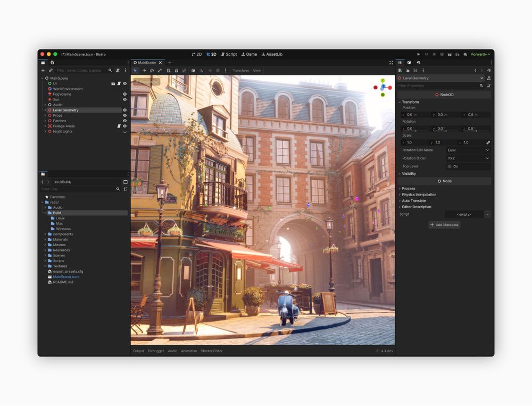This screenshot has width=532, height=406.
Task: Open the script icon on Foliage Areas
Action: coord(119,126)
